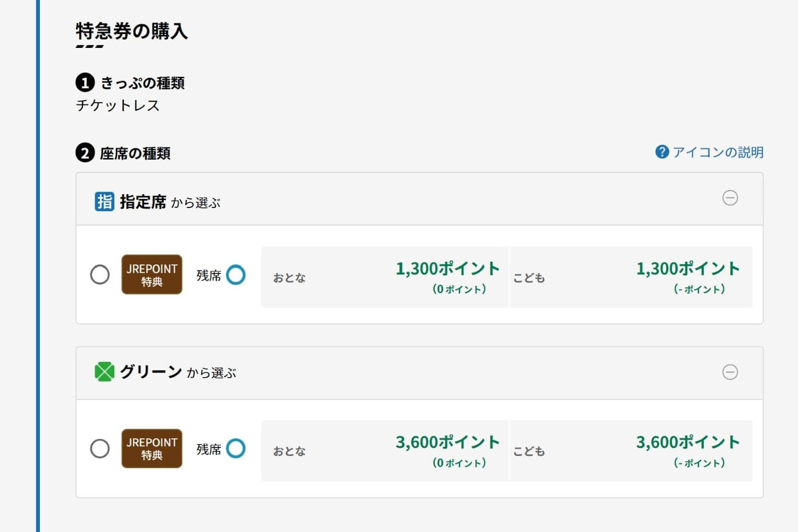Click the green clover Green car icon
Viewport: 798px width, 532px height.
[x=104, y=371]
